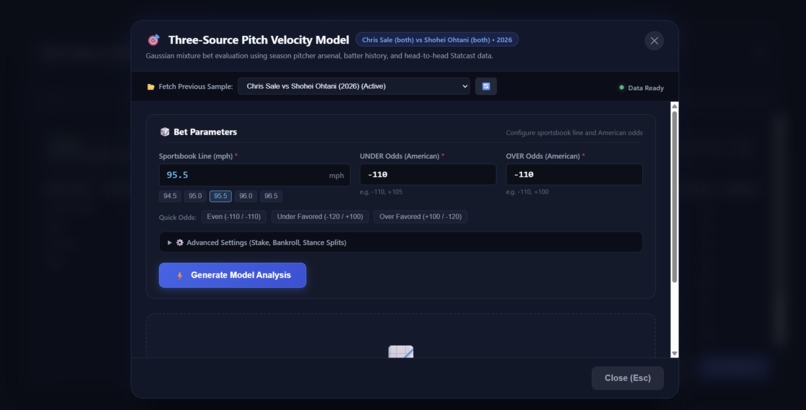
Task: Click the 'e.g. -110, +100' hint text
Action: tap(527, 192)
